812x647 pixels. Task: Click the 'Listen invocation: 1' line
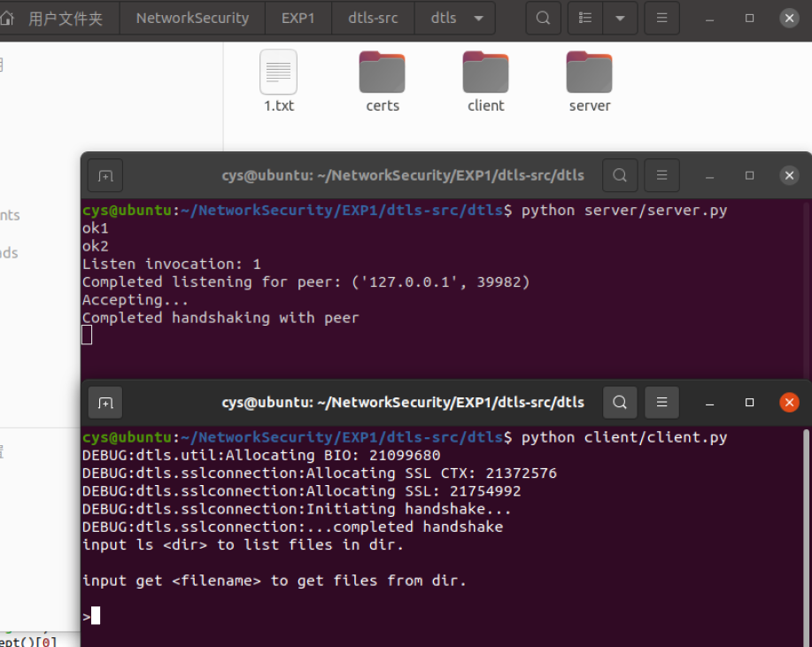pyautogui.click(x=171, y=264)
